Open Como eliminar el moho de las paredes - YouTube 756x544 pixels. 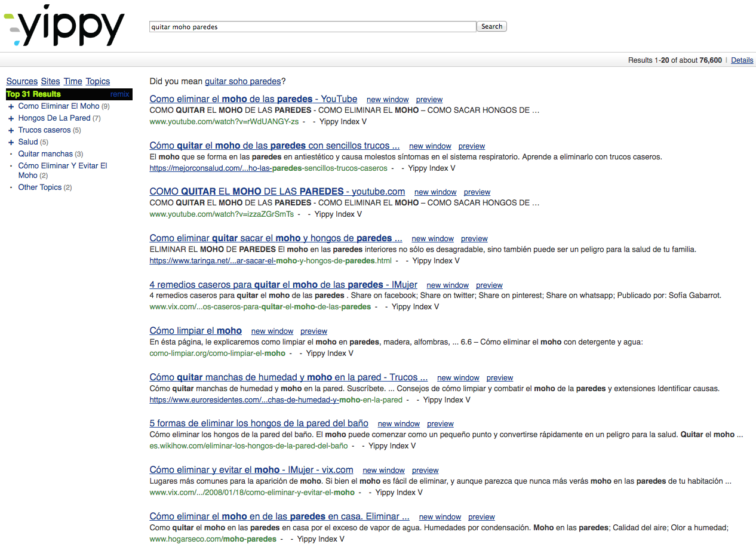click(x=253, y=99)
